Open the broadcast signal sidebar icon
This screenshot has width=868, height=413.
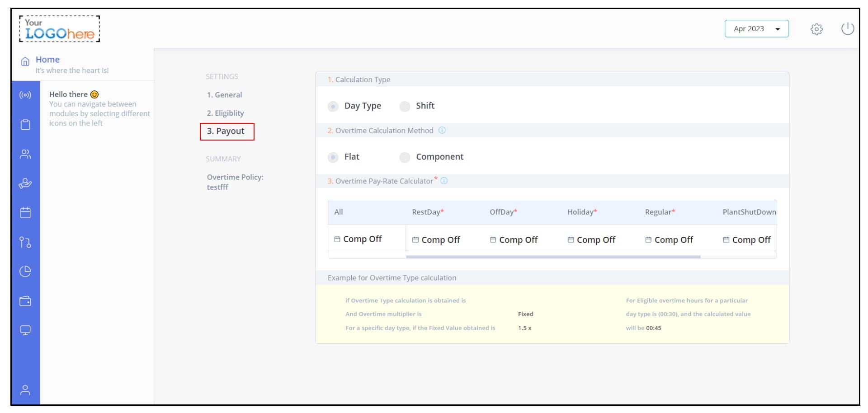(x=25, y=95)
